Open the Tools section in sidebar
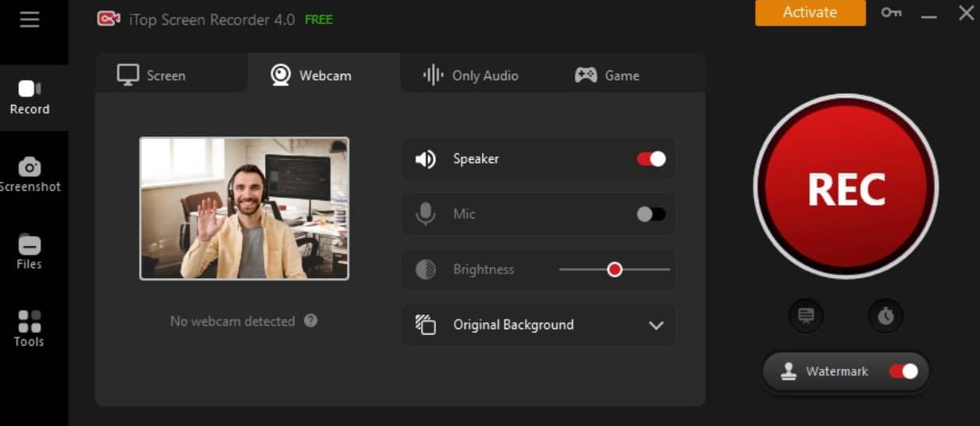Viewport: 980px width, 426px height. point(29,330)
